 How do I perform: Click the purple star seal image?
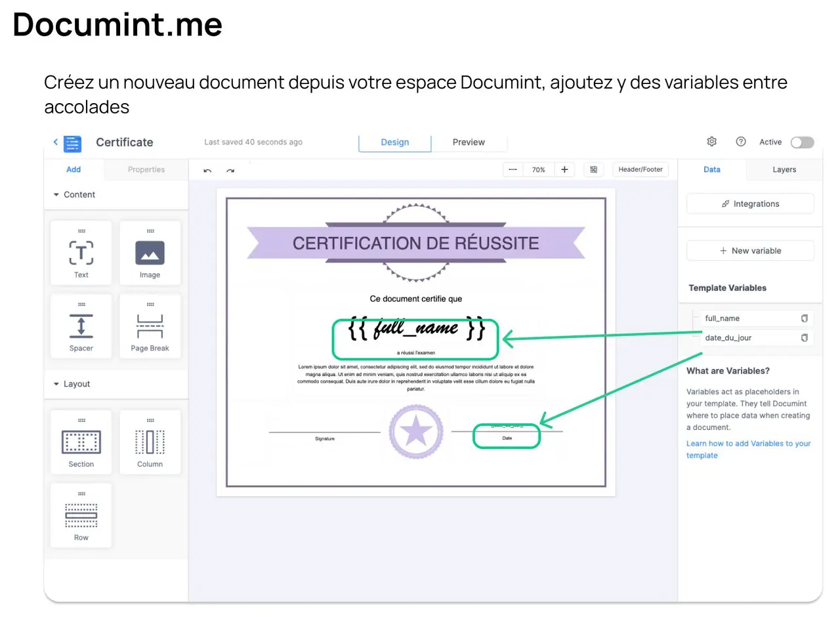pos(416,433)
